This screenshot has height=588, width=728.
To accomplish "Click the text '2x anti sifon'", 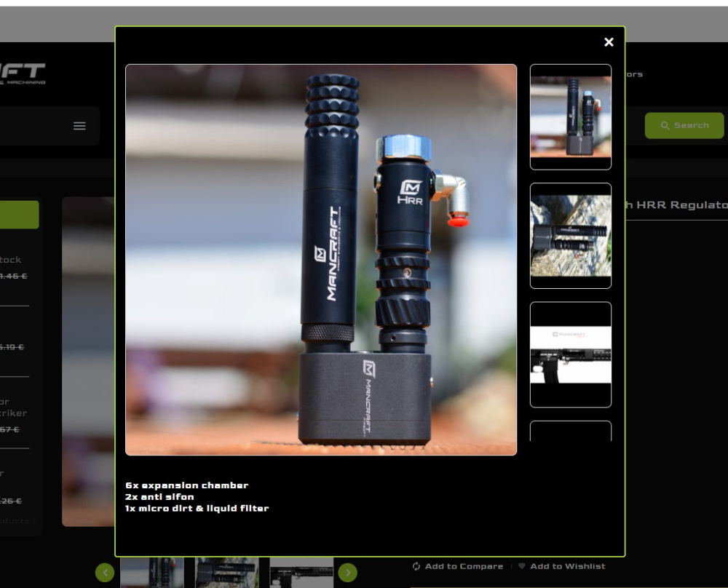I will tap(159, 497).
